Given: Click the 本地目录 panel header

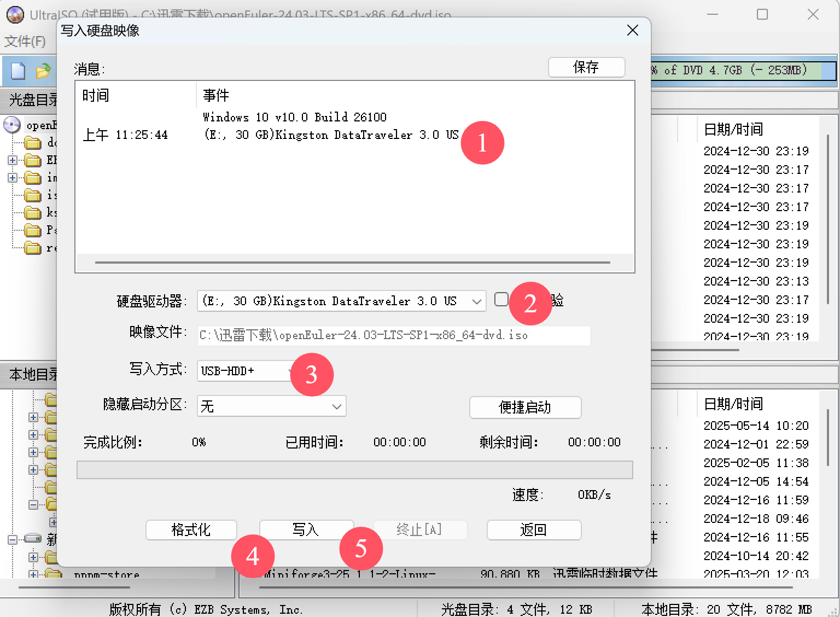Looking at the screenshot, I should 33,375.
